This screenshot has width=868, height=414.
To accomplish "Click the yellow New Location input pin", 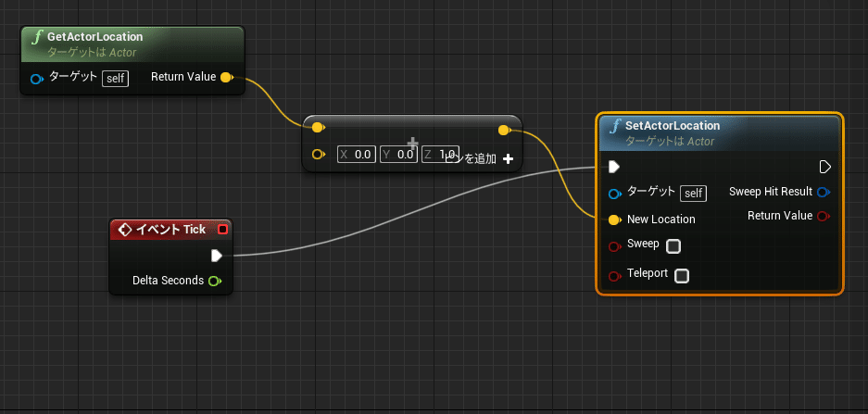I will click(614, 220).
